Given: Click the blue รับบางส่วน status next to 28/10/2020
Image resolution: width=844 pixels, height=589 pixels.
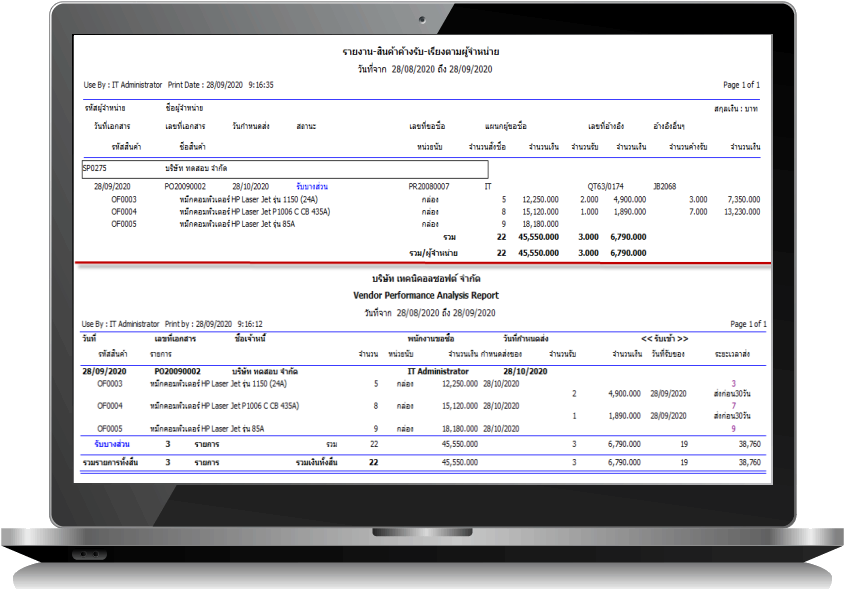Looking at the screenshot, I should click(x=312, y=186).
